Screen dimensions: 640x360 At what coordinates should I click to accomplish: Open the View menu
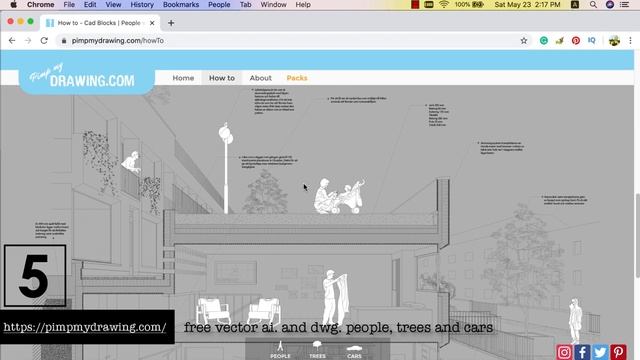(x=113, y=4)
